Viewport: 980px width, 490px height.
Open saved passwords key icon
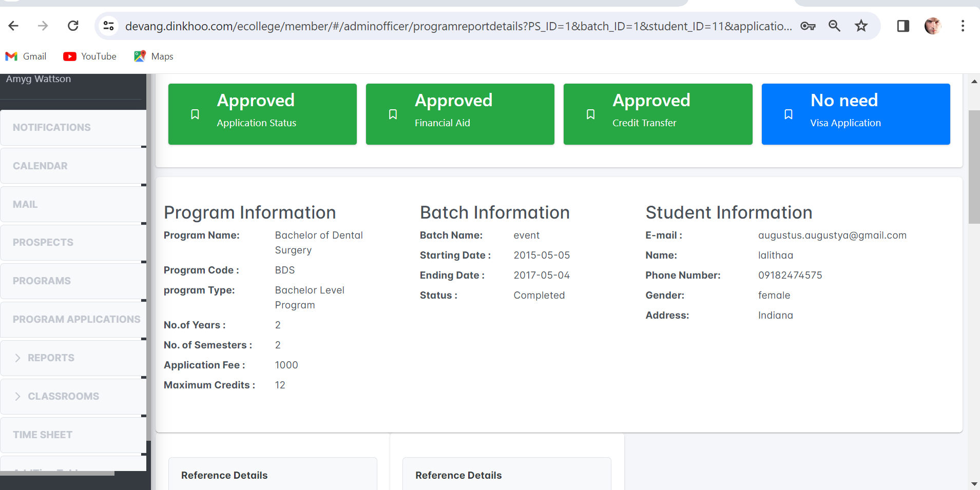[808, 26]
